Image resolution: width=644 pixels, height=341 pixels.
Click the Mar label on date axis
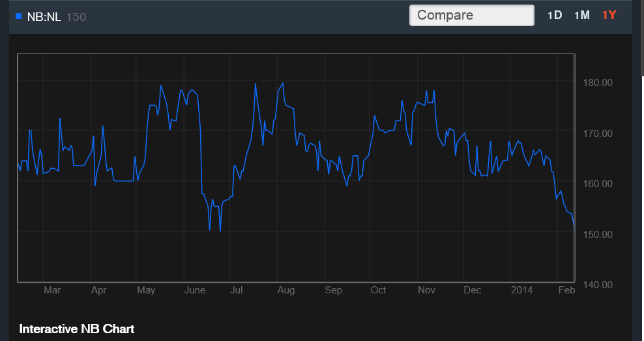tap(52, 290)
